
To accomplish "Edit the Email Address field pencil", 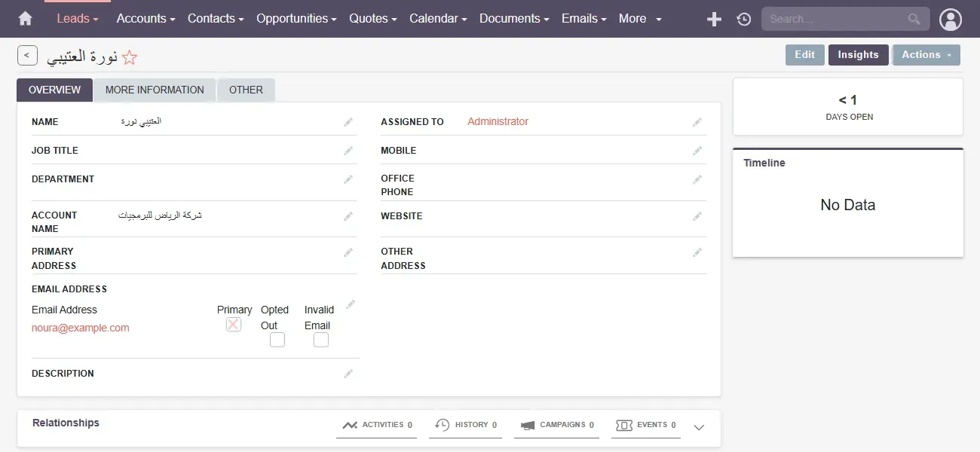I will point(351,304).
